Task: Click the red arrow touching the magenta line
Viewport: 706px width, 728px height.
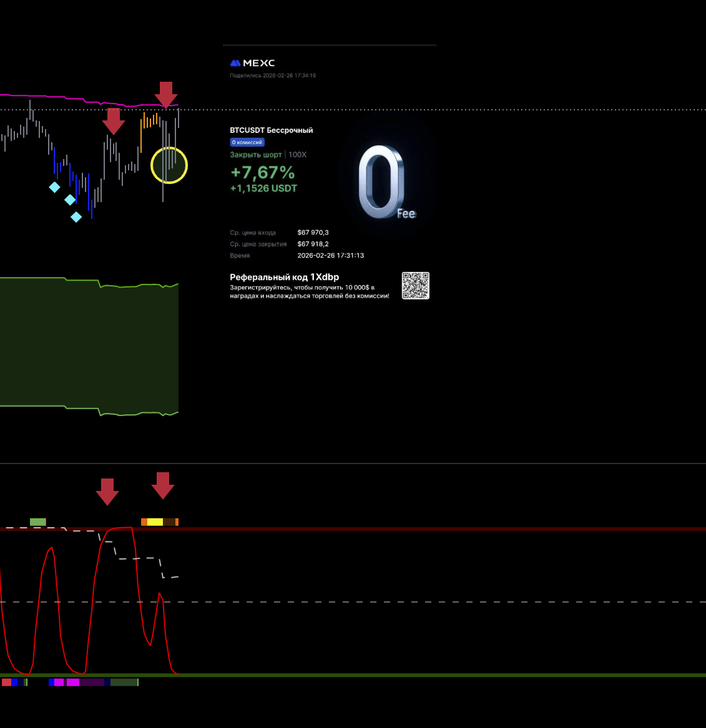Action: (x=165, y=94)
